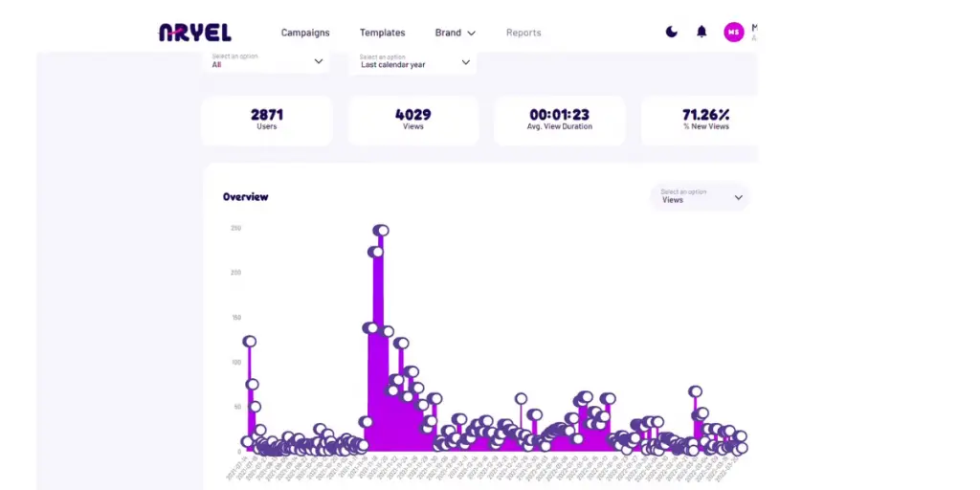Click the Arvel logo
Screen dimensions: 980x490
click(x=194, y=33)
